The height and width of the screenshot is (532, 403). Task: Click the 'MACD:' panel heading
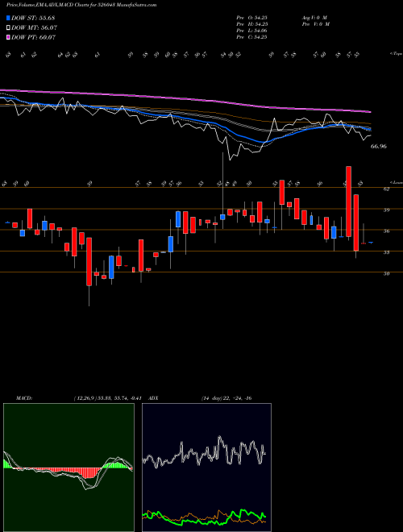click(23, 398)
